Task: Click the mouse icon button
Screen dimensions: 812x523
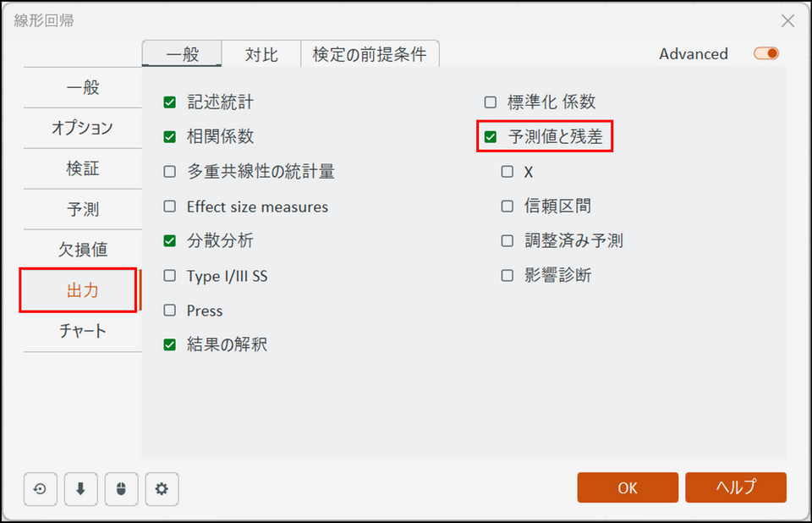Action: (x=121, y=489)
